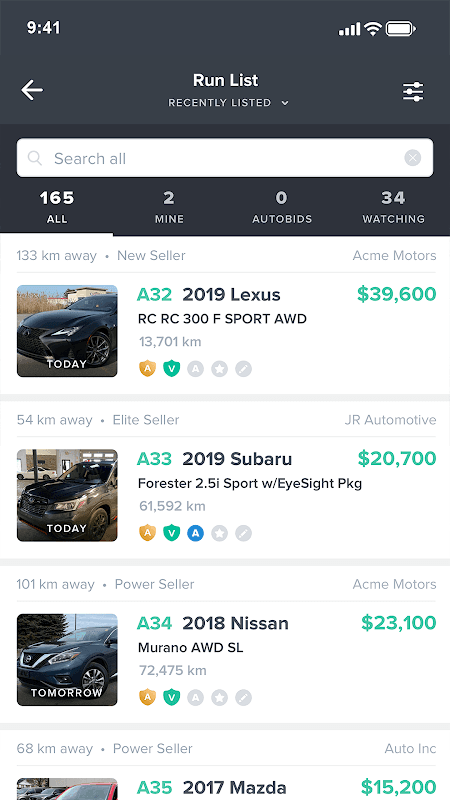Viewport: 450px width, 800px height.
Task: Tap the grey A autobid icon on Nissan
Action: [x=195, y=697]
